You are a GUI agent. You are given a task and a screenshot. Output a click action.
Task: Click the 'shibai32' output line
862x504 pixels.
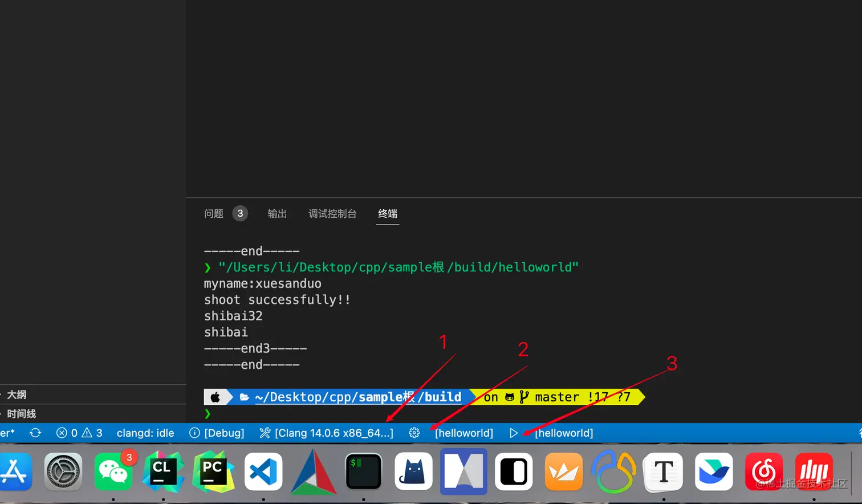(233, 315)
